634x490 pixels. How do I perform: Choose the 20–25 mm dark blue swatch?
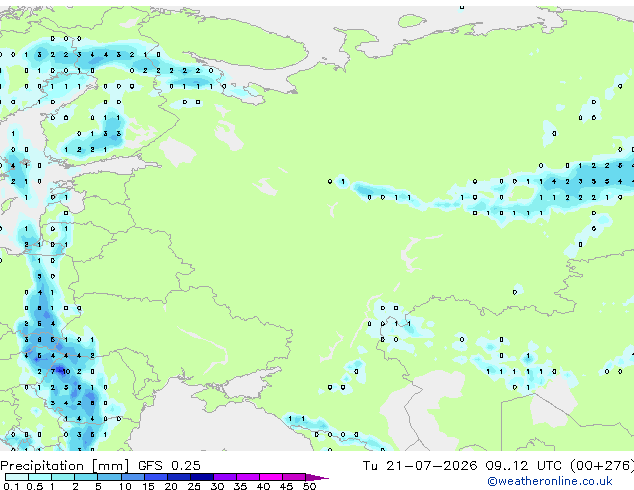pos(178,477)
